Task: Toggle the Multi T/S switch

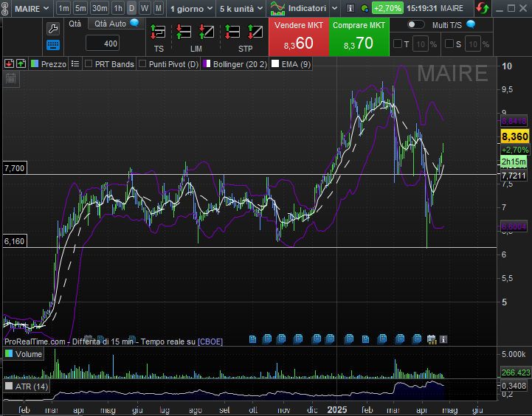Action: coord(415,24)
